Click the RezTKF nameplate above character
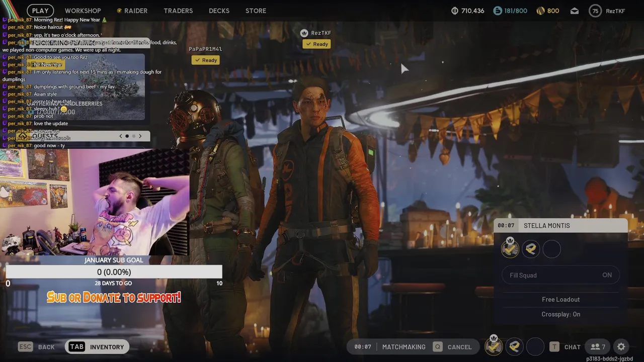 point(321,33)
